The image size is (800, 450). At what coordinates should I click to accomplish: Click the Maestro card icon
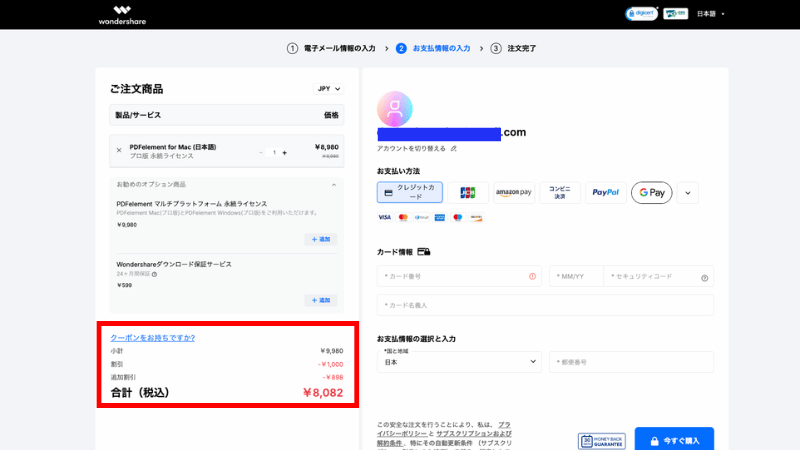coord(458,217)
